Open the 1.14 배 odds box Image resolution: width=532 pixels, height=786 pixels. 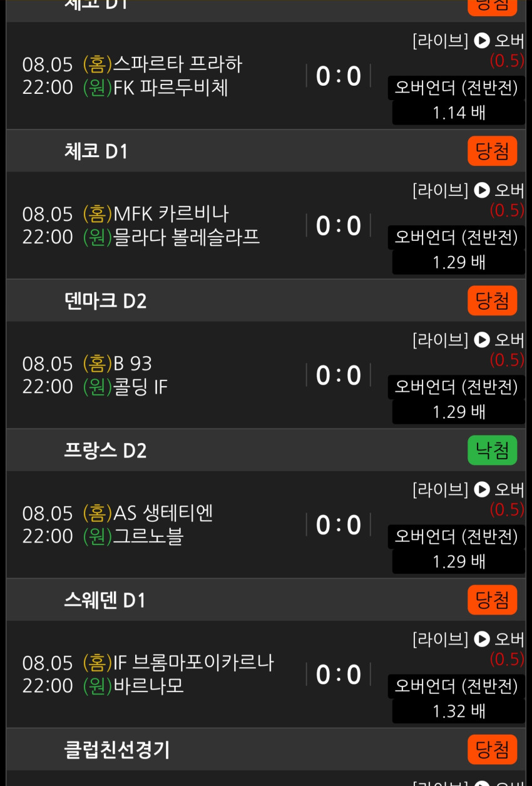tap(459, 113)
